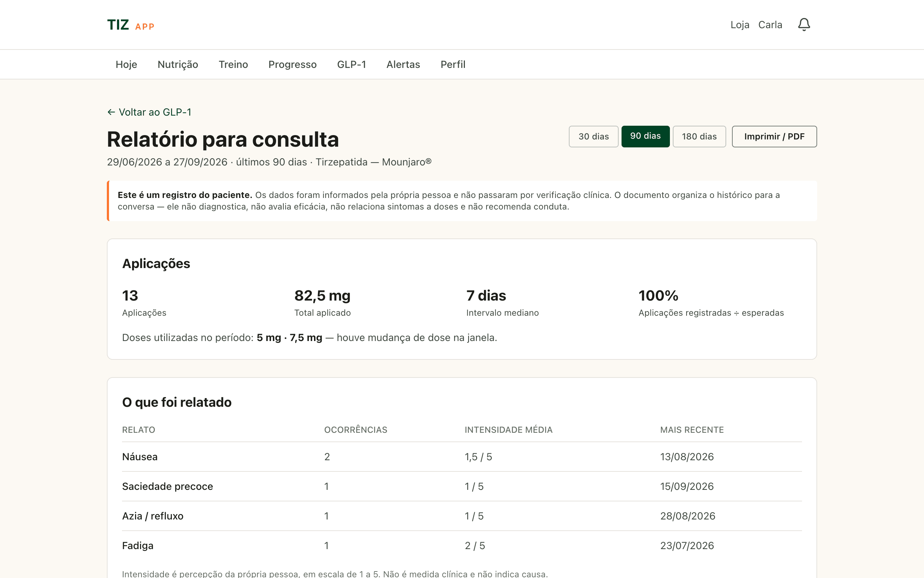Open the Loja link
The height and width of the screenshot is (578, 924).
tap(740, 25)
